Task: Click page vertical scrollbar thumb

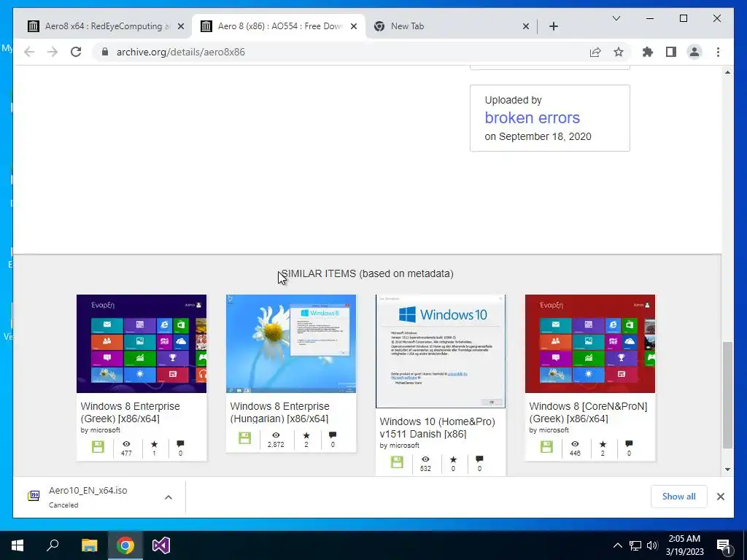Action: tap(727, 394)
